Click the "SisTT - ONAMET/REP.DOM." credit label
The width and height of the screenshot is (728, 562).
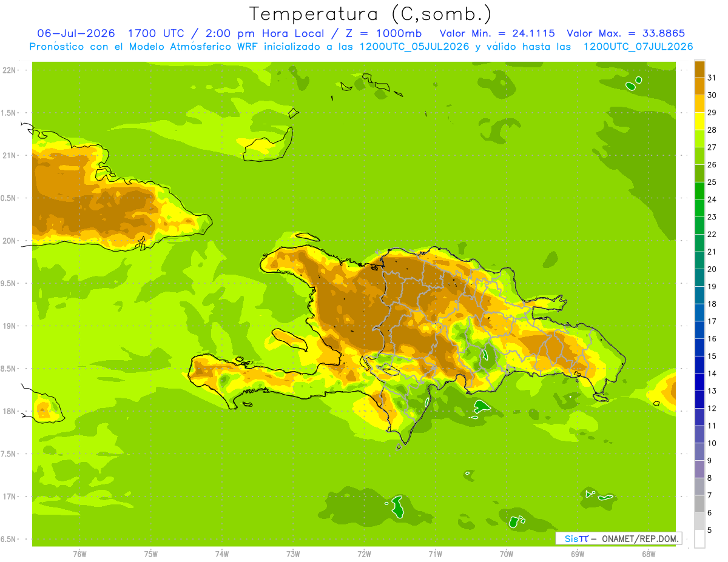click(619, 538)
